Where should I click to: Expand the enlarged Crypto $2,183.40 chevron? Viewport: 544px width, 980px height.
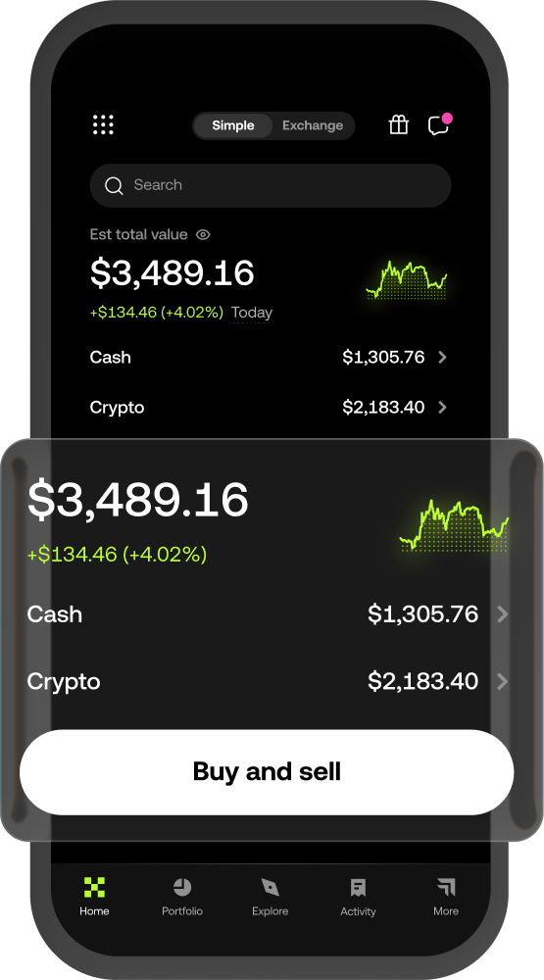pos(502,681)
